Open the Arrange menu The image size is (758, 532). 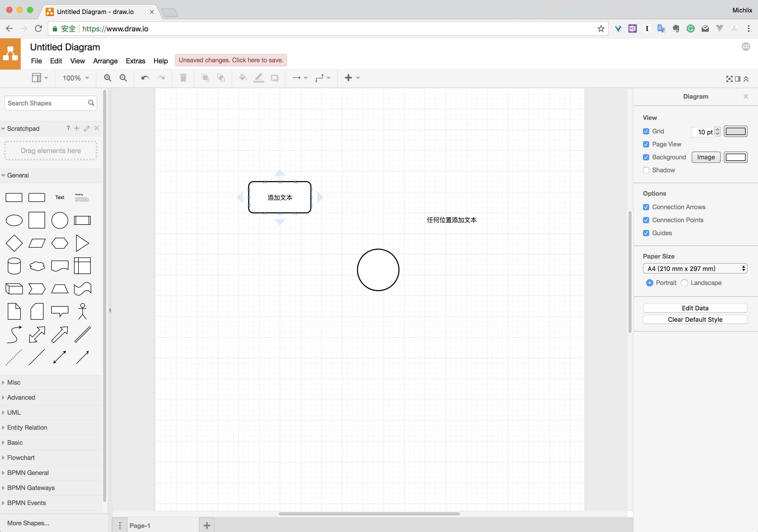pos(105,61)
